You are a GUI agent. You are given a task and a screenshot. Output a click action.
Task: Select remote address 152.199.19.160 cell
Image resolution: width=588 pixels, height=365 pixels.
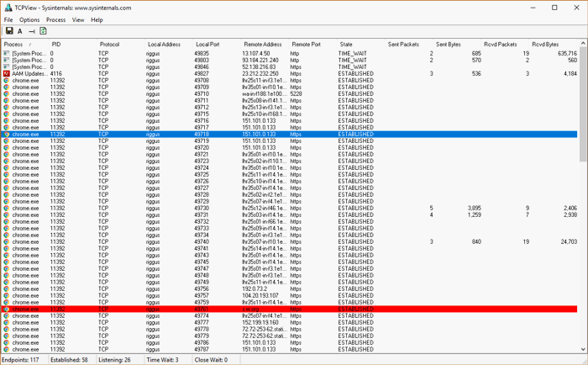260,323
